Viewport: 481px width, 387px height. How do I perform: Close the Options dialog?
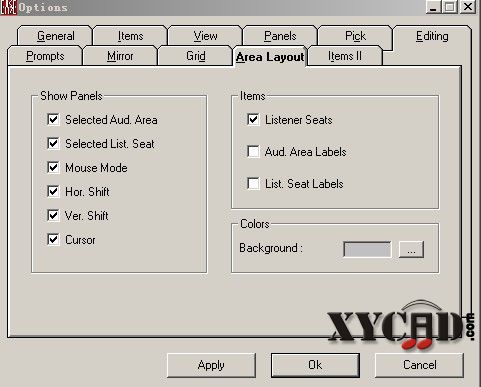point(468,7)
